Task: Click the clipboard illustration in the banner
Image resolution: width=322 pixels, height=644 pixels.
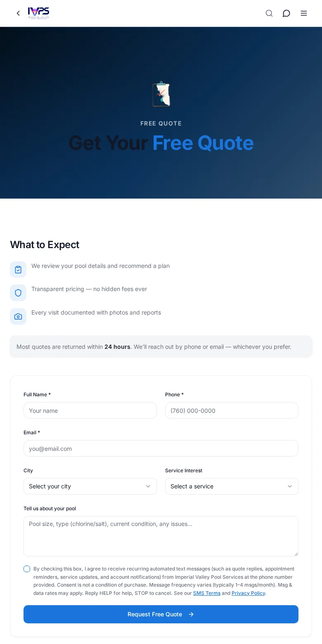Action: point(161,94)
